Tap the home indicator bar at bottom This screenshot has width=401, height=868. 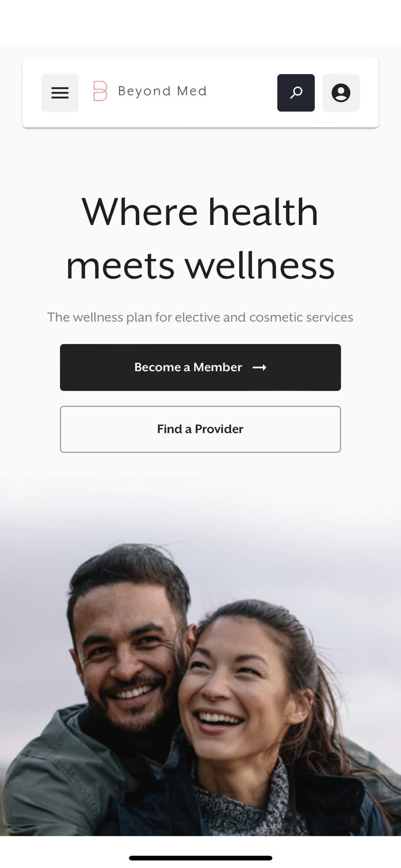click(x=200, y=858)
